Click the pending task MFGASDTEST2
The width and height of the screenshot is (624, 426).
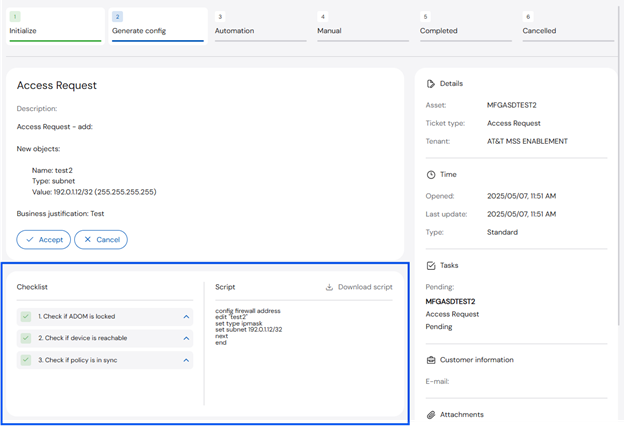pyautogui.click(x=450, y=301)
